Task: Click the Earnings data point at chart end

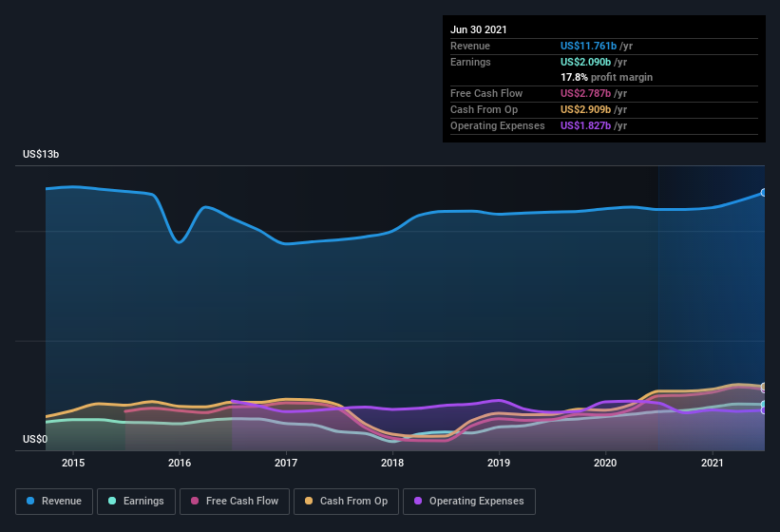Action: pyautogui.click(x=764, y=404)
